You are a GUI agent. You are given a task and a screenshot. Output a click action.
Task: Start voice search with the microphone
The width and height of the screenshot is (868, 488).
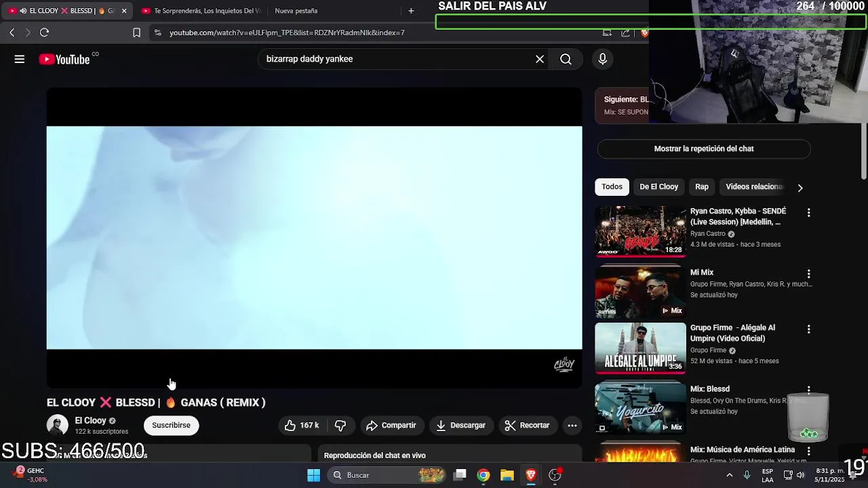[x=602, y=59]
